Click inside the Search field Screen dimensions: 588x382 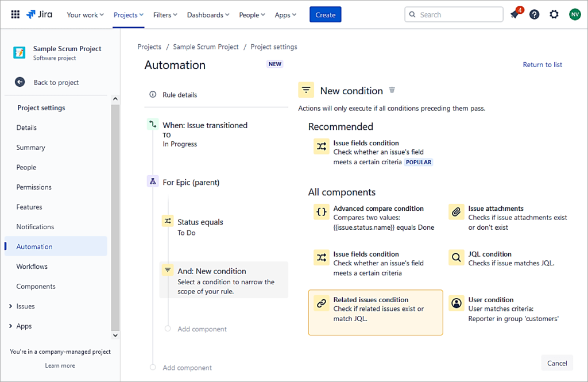point(454,14)
